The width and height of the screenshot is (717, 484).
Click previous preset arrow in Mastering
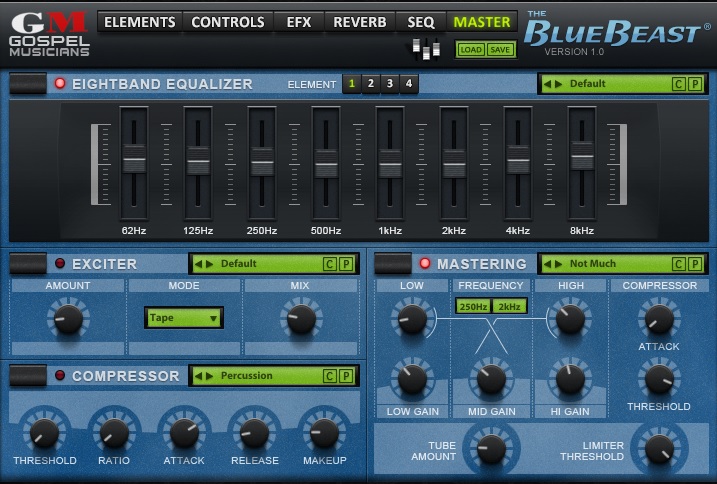tap(547, 264)
